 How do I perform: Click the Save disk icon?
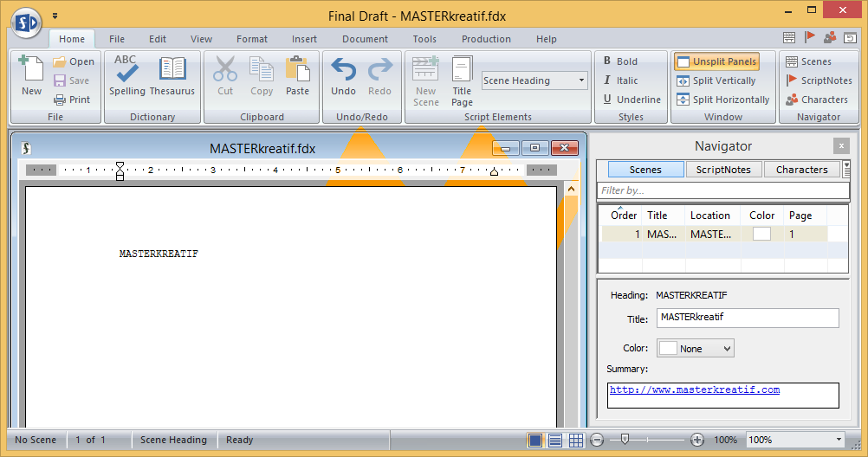(59, 80)
